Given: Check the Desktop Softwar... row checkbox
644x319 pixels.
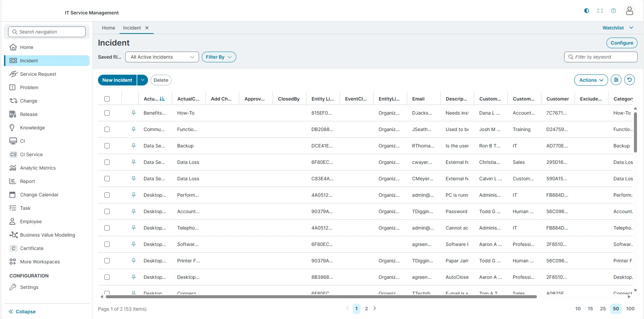Looking at the screenshot, I should tap(107, 244).
